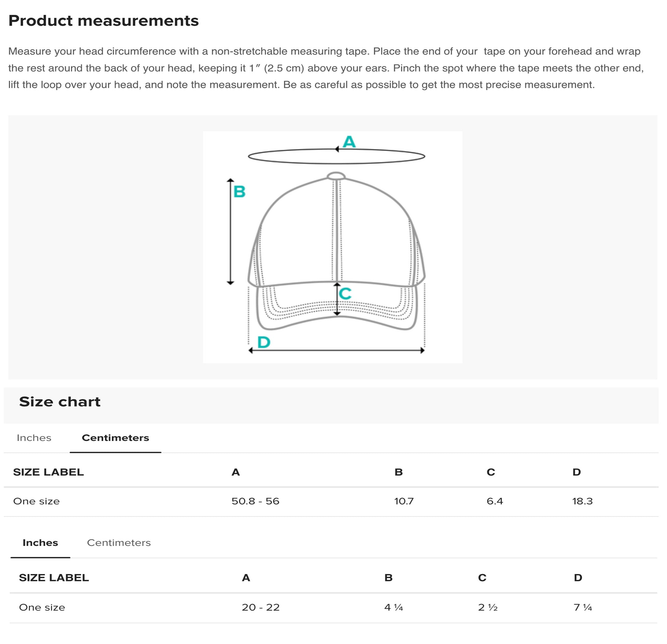Click the Size chart heading
This screenshot has height=644, width=667.
(60, 402)
